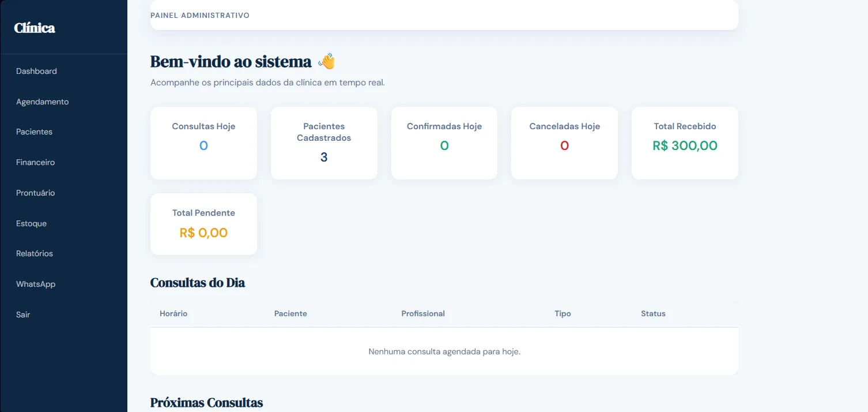This screenshot has height=412, width=868.
Task: Click the R$ 0,00 pending value
Action: tap(203, 233)
